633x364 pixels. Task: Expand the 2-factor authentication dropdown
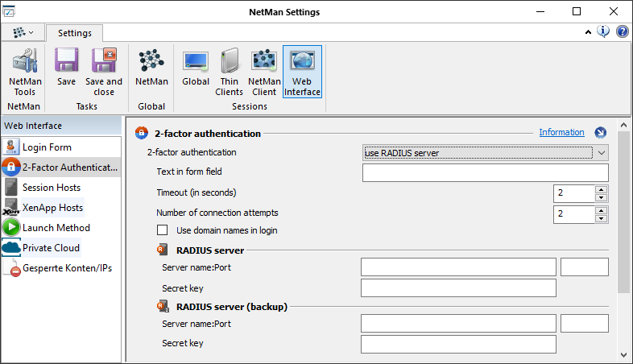pos(600,152)
